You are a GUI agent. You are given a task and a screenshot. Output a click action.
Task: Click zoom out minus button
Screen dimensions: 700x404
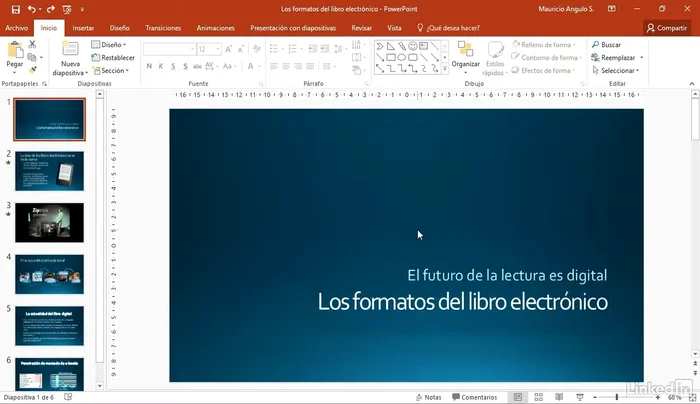point(595,397)
